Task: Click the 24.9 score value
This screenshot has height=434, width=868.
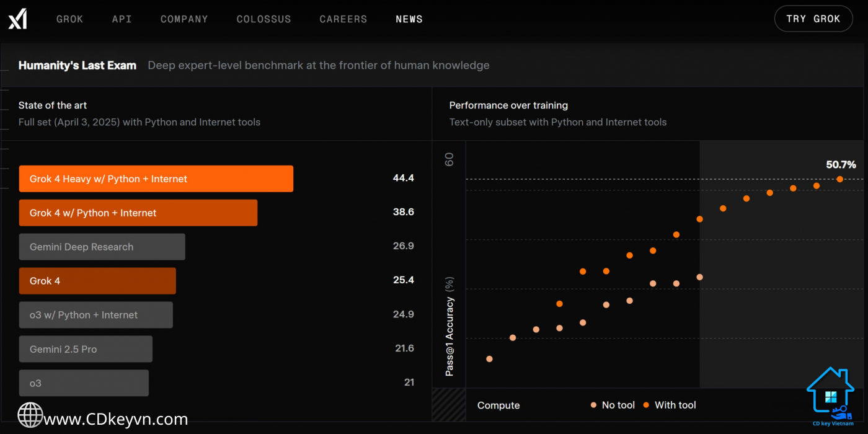Action: [403, 314]
